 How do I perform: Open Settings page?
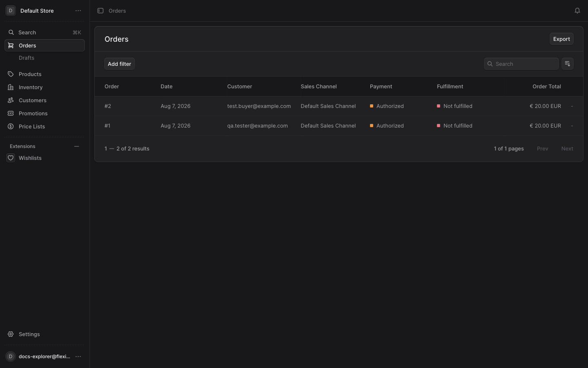[45, 334]
